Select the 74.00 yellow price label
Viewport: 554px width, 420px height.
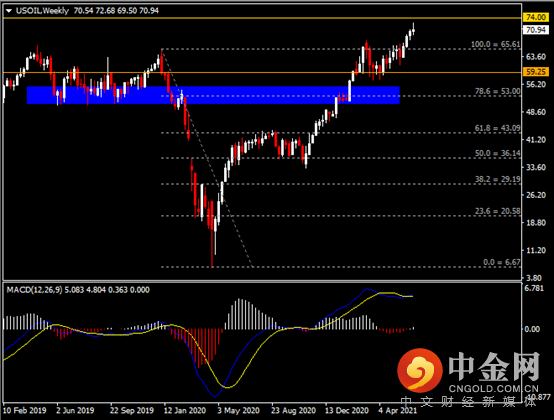(x=536, y=17)
